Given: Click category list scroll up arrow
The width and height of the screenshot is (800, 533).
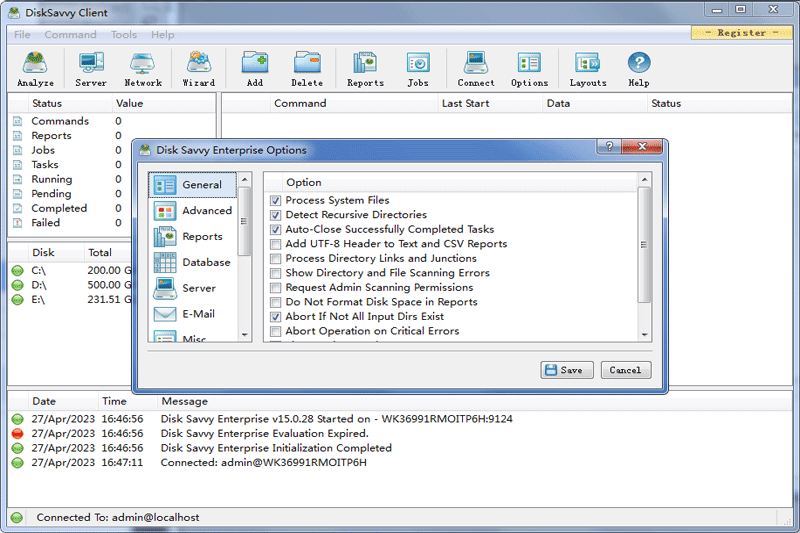Looking at the screenshot, I should click(x=245, y=180).
